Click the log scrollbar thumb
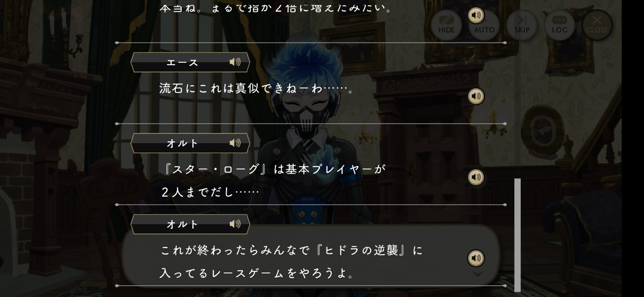Screen dimensions: 644x297 (x=517, y=235)
